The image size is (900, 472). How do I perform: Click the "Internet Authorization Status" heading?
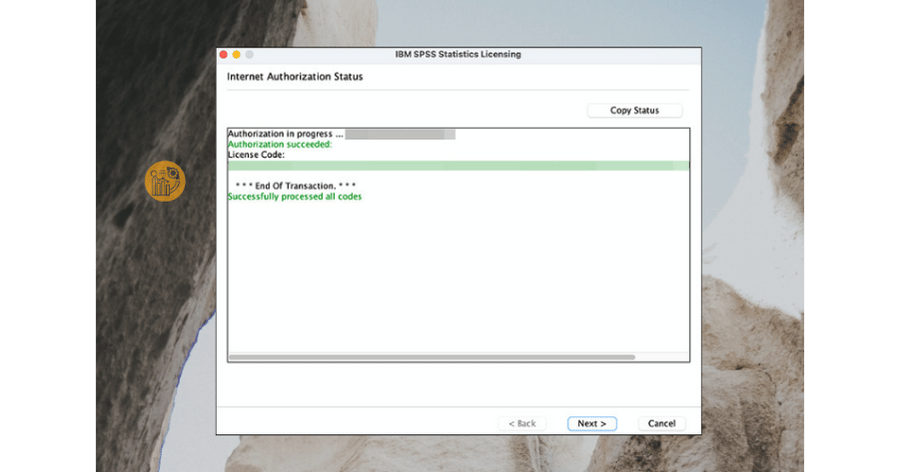[x=295, y=76]
